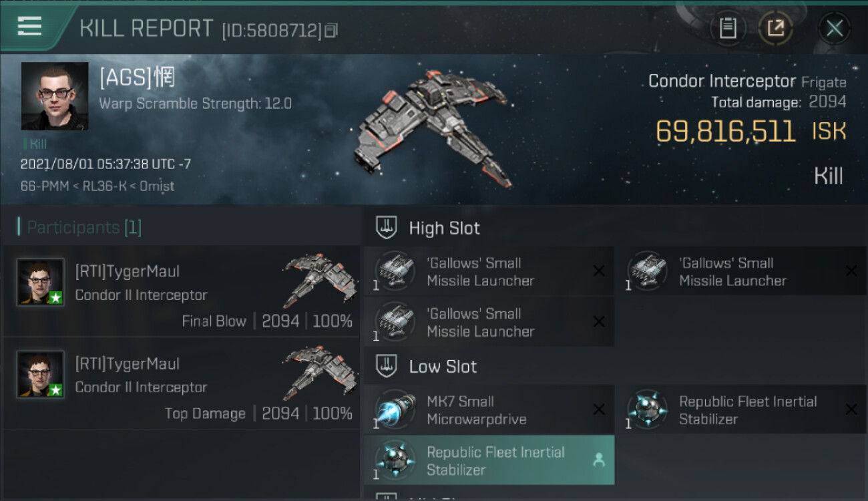
Task: Select the Final Blow participant row
Action: [x=182, y=291]
